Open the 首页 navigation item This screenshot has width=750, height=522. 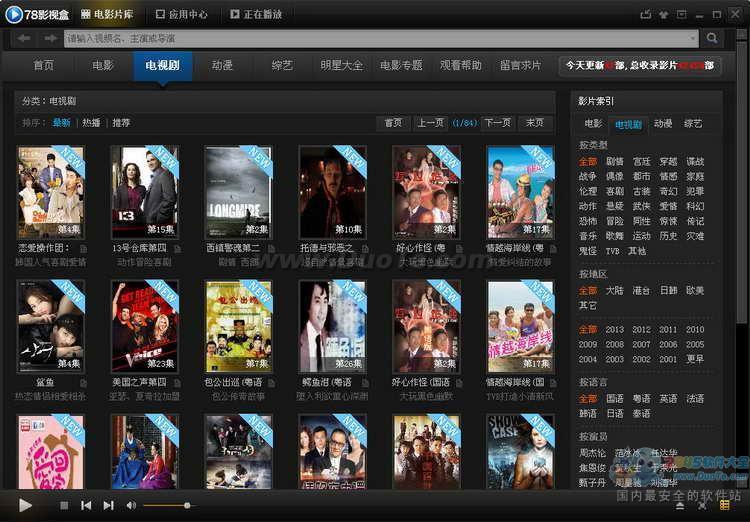(x=44, y=65)
